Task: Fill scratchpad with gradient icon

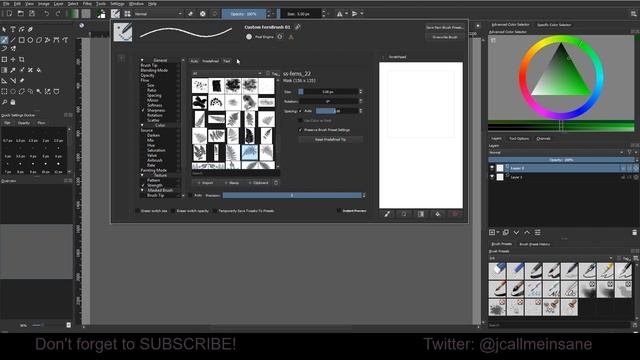Action: coord(420,214)
